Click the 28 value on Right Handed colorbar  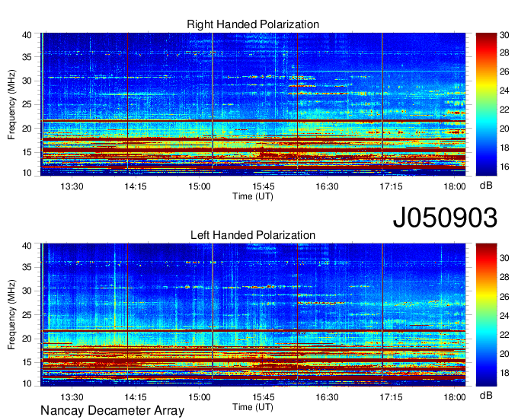[x=504, y=52]
